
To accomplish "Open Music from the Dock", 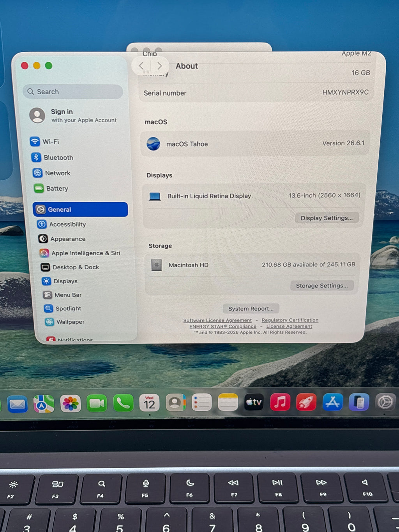I will 280,402.
